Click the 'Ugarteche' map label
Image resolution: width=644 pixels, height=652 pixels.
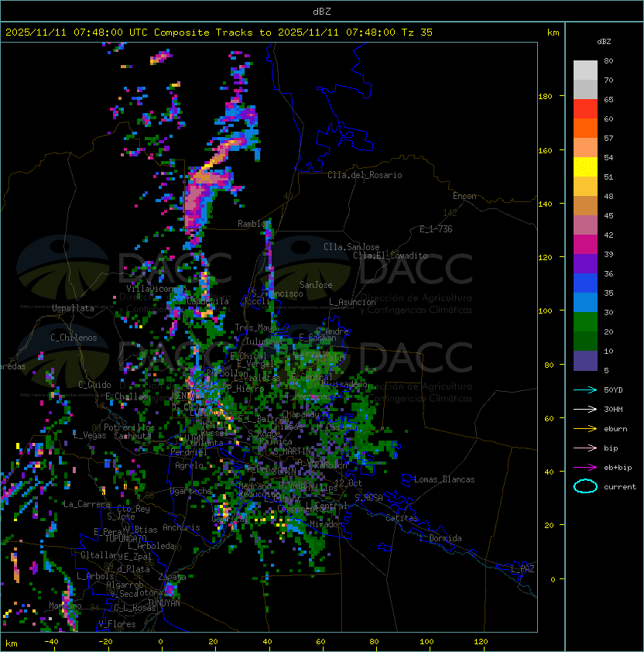pos(191,491)
